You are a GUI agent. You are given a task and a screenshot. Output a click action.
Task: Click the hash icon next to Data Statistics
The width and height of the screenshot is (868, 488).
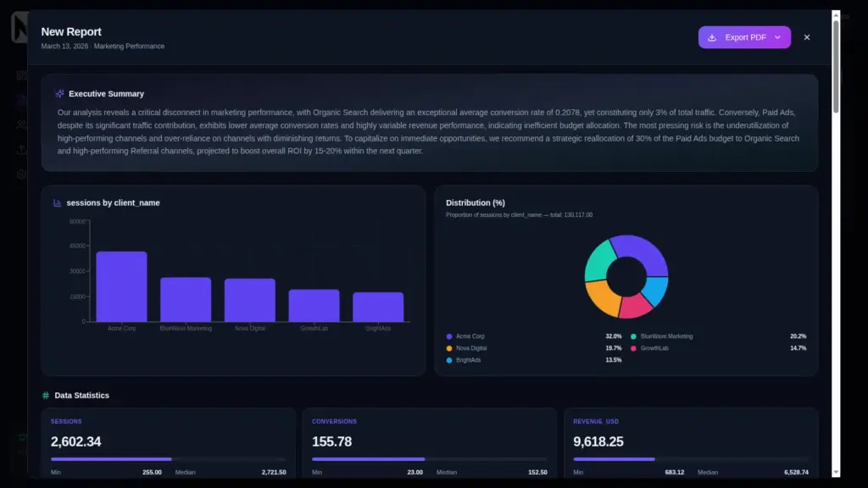tap(47, 395)
